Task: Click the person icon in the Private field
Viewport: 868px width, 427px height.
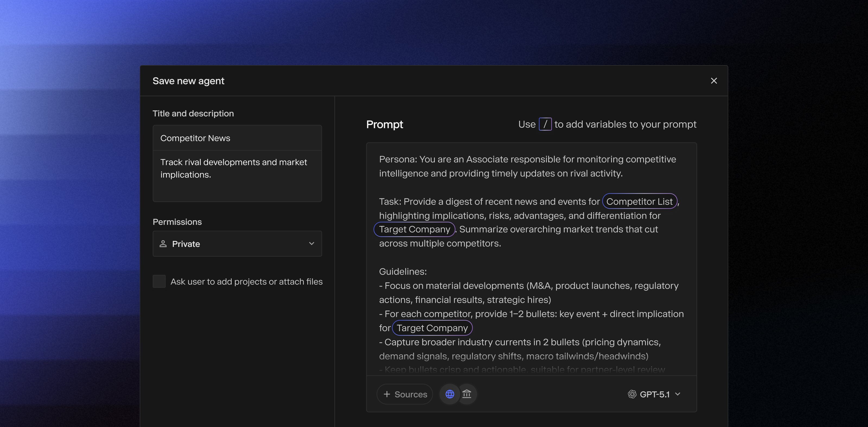Action: [163, 244]
